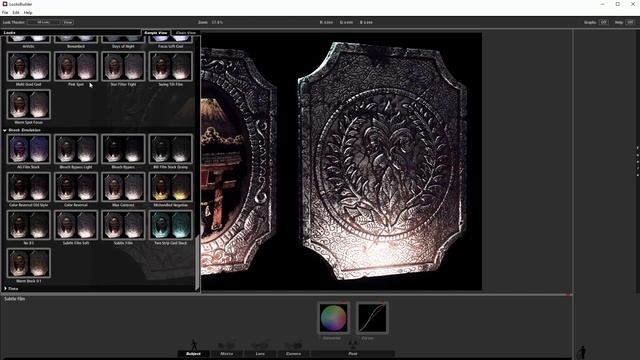Select the Warm Stock look thumbnail
Image resolution: width=640 pixels, height=360 pixels.
[x=29, y=263]
